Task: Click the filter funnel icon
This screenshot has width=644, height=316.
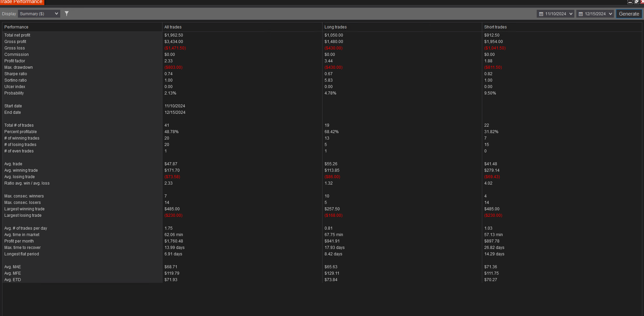Action: [67, 14]
